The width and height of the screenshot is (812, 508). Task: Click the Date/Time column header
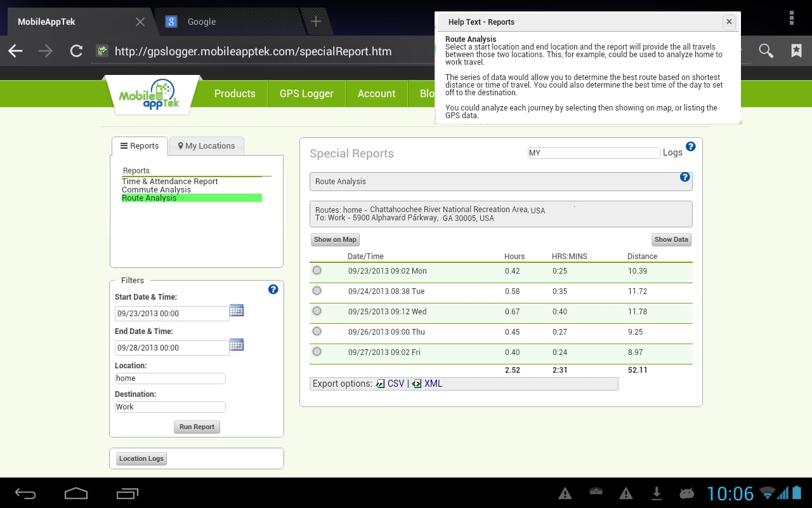365,257
